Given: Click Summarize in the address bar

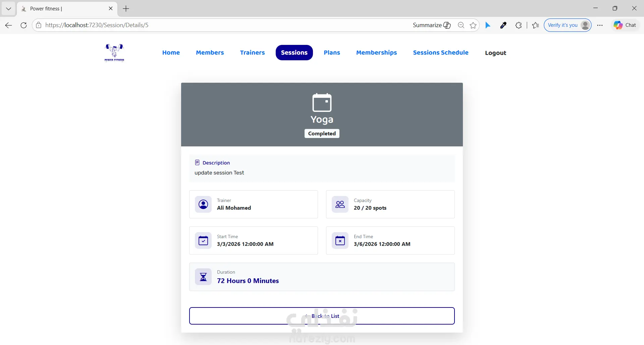Looking at the screenshot, I should (432, 25).
